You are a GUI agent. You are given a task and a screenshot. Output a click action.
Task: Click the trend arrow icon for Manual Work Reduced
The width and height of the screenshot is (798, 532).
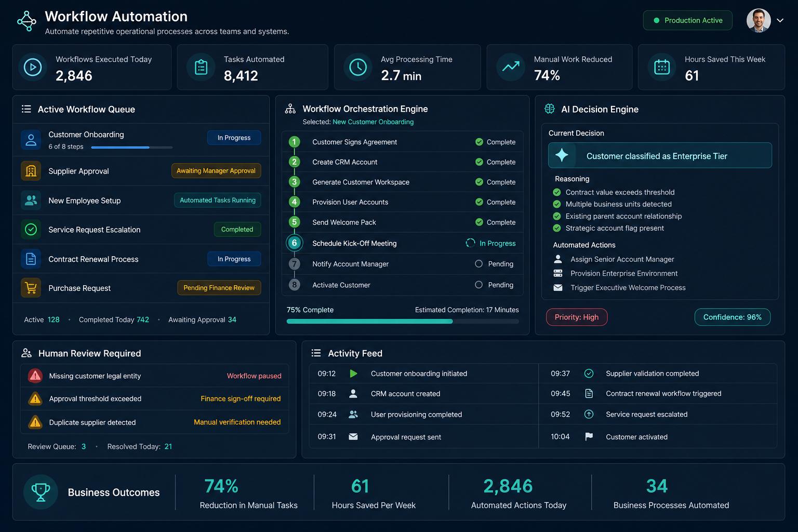point(511,66)
